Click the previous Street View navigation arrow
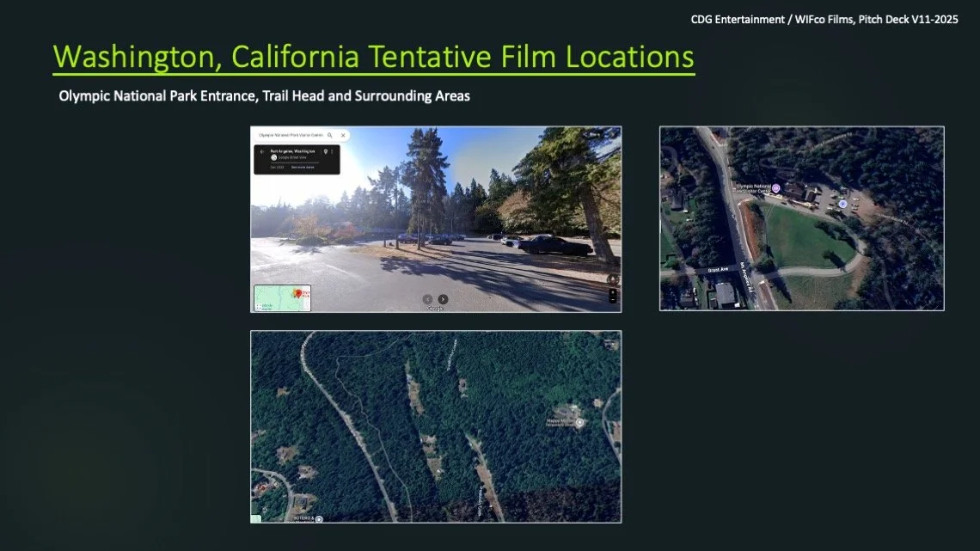980x551 pixels. [427, 299]
